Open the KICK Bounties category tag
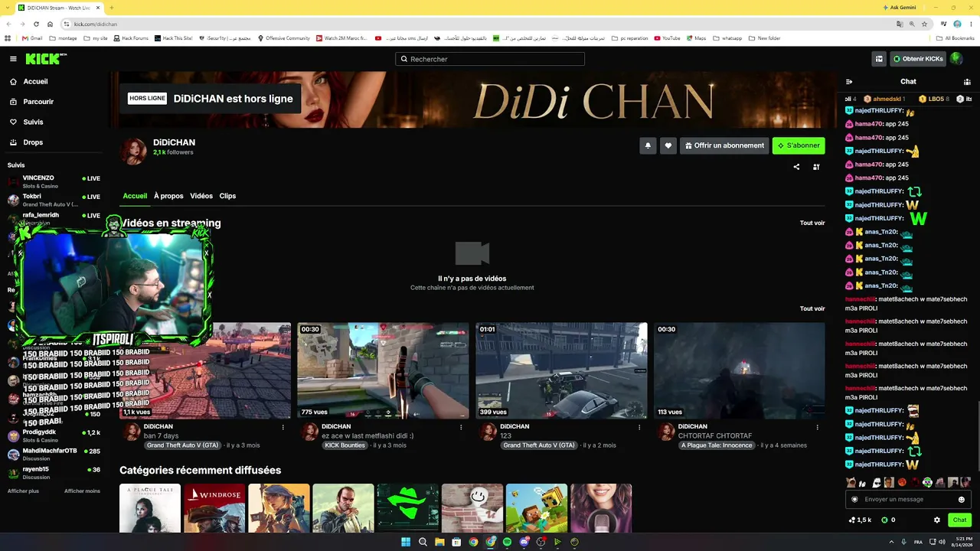The width and height of the screenshot is (980, 551). [345, 445]
